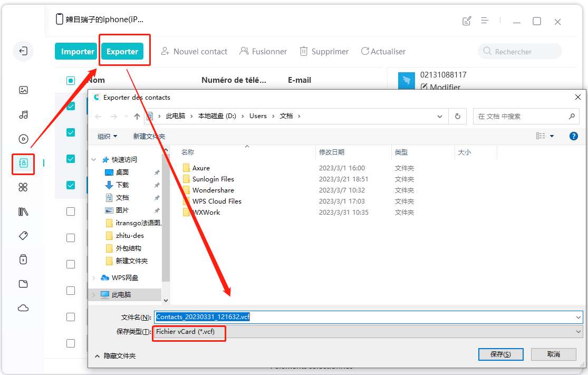The width and height of the screenshot is (588, 375).
Task: Select the Contacts icon in sidebar
Action: pos(23,164)
